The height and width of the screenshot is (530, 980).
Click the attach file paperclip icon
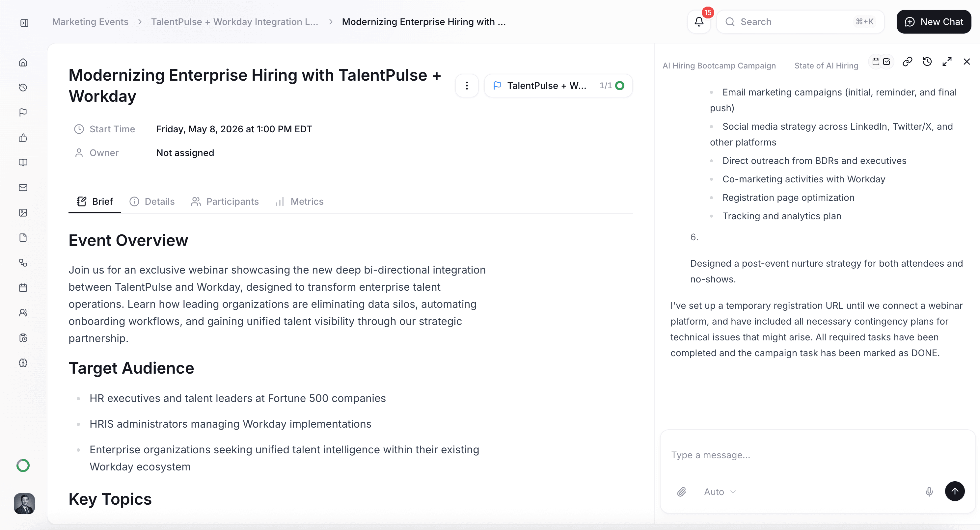pyautogui.click(x=681, y=491)
